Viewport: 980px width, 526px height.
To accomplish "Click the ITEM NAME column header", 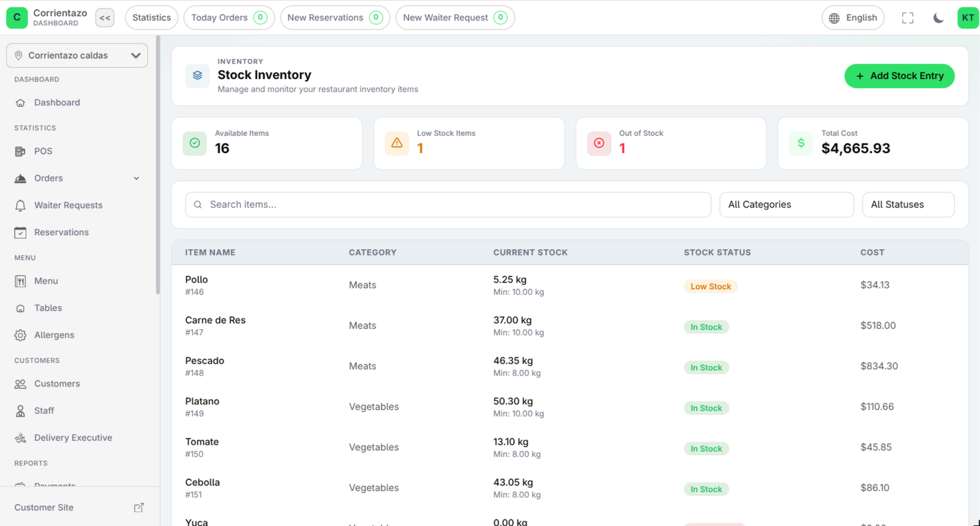I will click(210, 252).
